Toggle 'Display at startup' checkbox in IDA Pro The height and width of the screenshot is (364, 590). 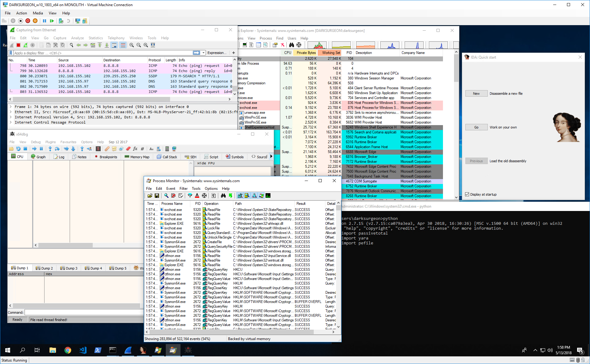[x=467, y=194]
